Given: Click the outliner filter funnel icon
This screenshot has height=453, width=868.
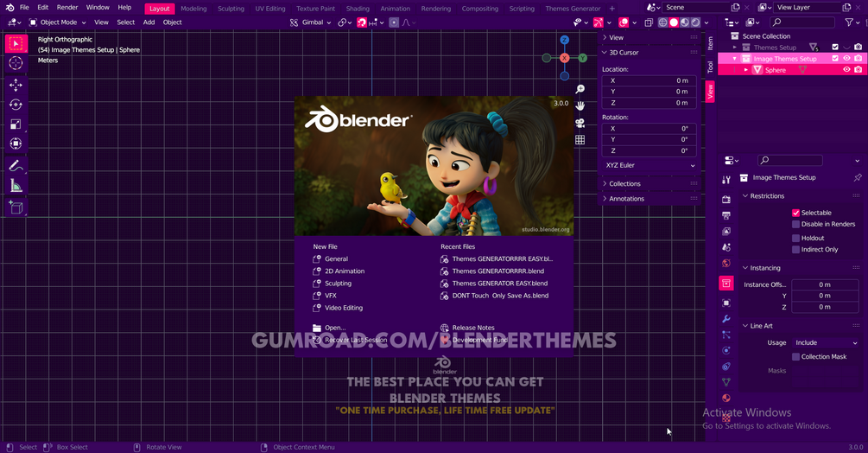Looking at the screenshot, I should pyautogui.click(x=849, y=22).
